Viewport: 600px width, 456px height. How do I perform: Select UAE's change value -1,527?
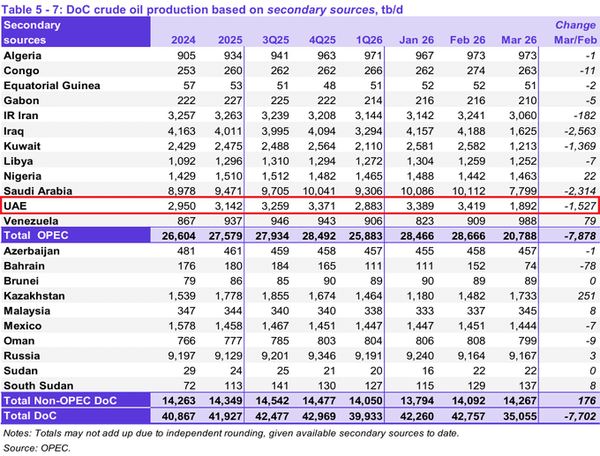point(580,206)
